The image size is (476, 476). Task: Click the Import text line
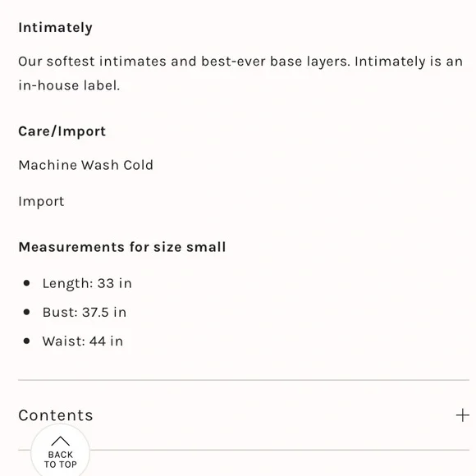pyautogui.click(x=41, y=202)
